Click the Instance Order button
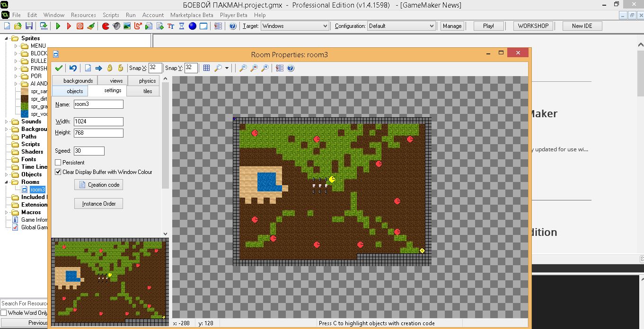Image resolution: width=644 pixels, height=329 pixels. pos(98,204)
